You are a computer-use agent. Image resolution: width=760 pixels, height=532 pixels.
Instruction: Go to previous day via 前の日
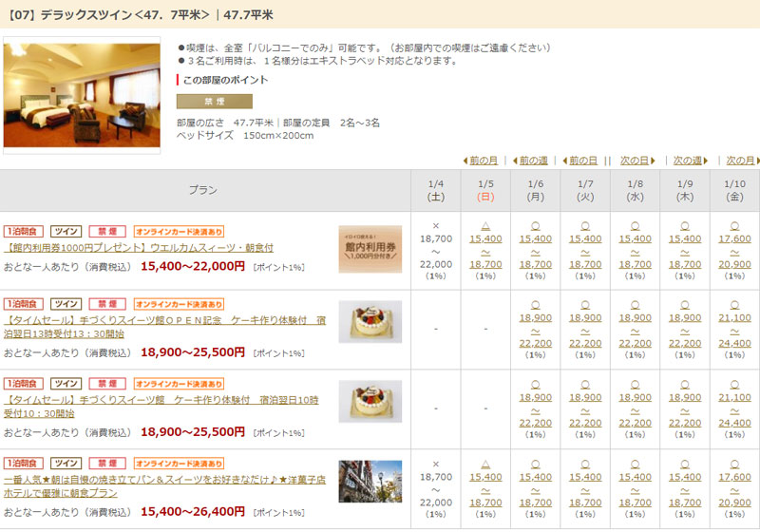(583, 161)
